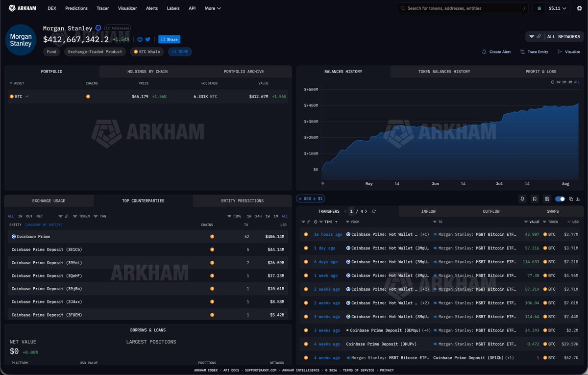Switch to the Inflow transfers tab

point(428,211)
